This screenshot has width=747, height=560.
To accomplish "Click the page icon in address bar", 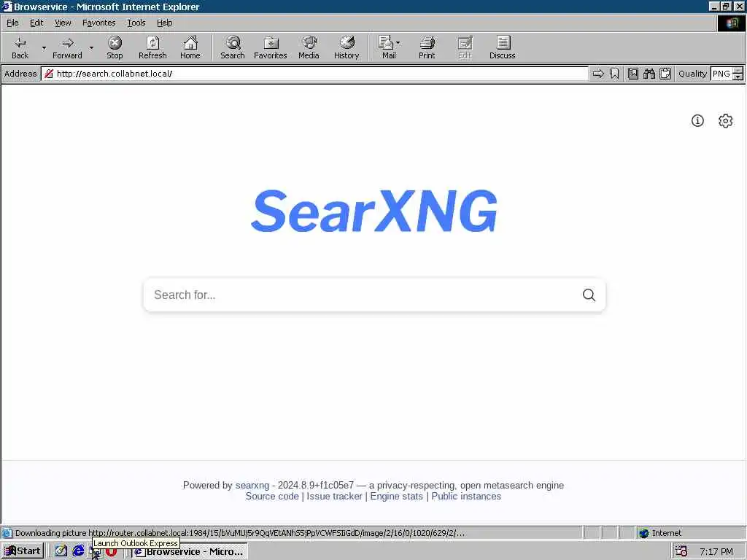I will point(49,74).
